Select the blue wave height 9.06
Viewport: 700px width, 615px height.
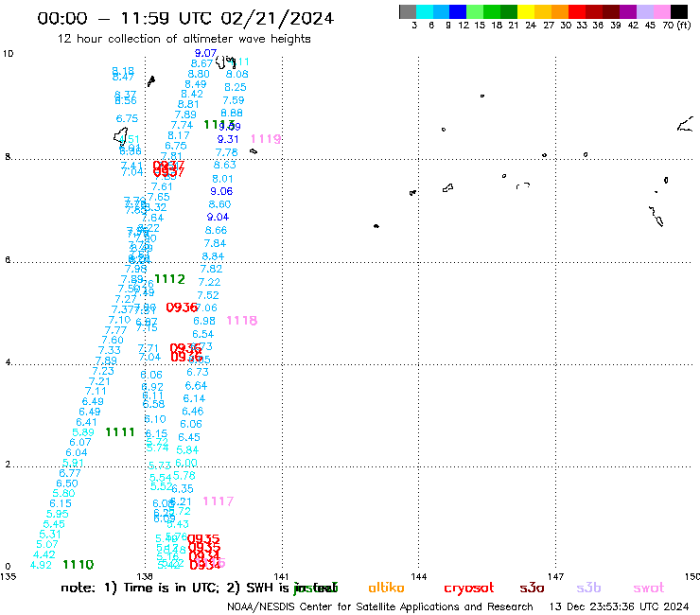221,191
